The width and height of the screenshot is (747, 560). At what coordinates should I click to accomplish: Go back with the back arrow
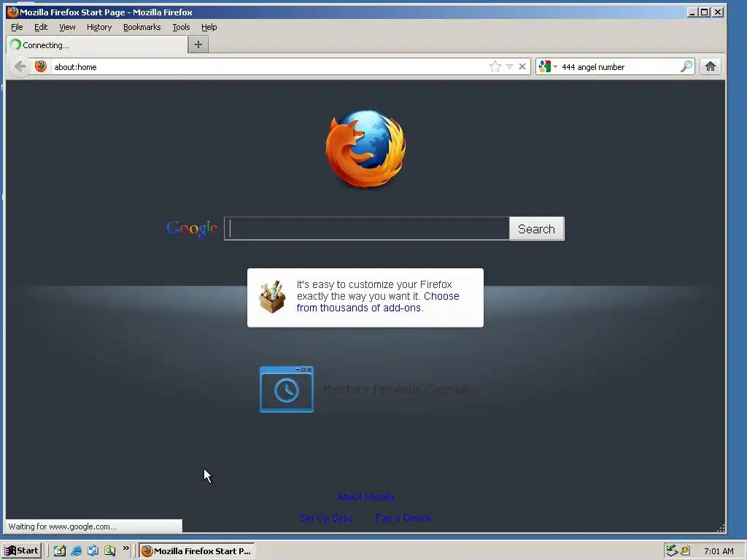tap(20, 66)
